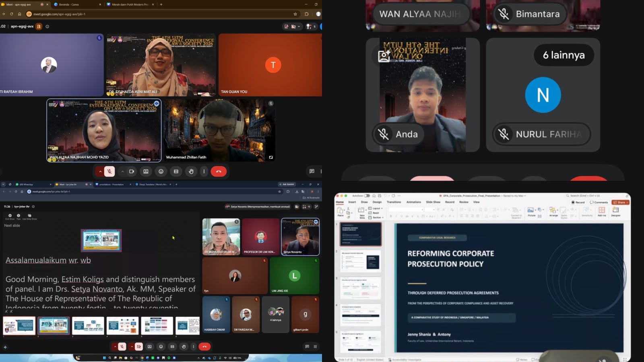Open chat in tyv-jntw-ihr meeting
The image size is (644, 362).
307,346
